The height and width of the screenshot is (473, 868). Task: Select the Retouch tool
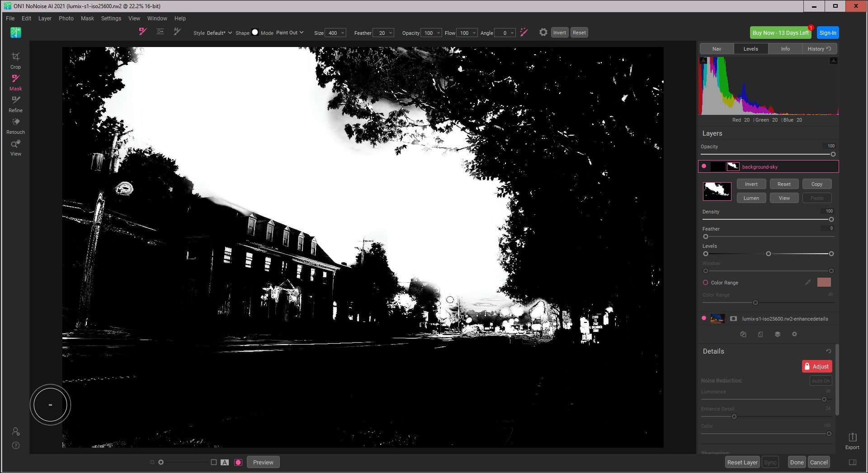pyautogui.click(x=15, y=125)
